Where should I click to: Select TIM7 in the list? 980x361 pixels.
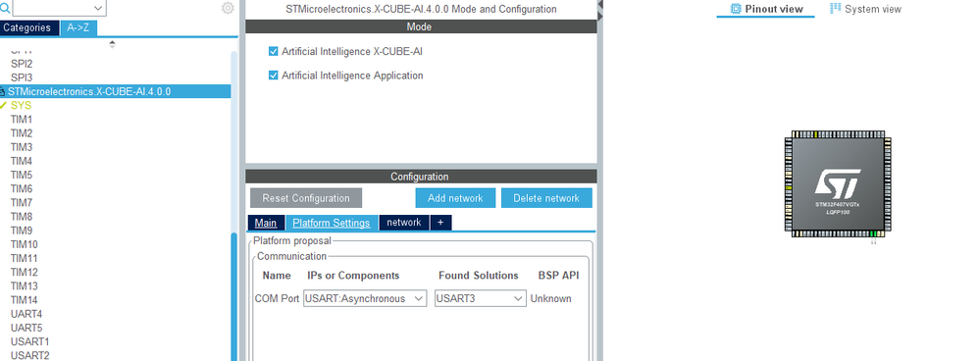22,203
